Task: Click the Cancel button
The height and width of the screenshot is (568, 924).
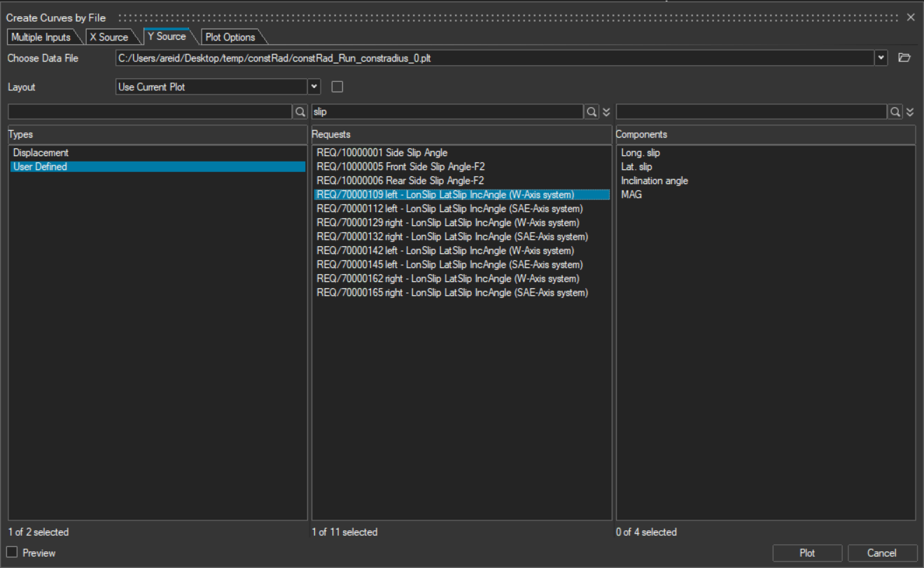Action: tap(882, 553)
